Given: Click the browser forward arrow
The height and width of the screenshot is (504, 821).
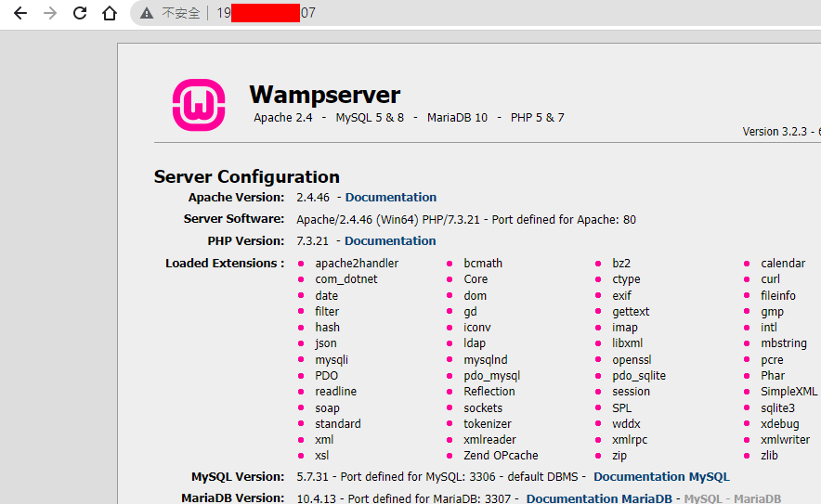Looking at the screenshot, I should pos(50,13).
